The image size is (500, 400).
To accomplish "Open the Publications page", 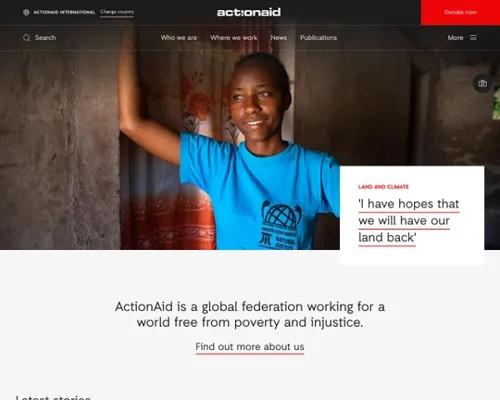I will pos(318,38).
